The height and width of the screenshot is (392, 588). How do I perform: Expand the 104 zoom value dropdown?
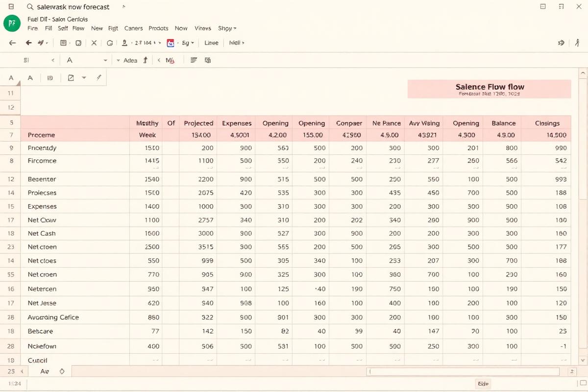159,43
